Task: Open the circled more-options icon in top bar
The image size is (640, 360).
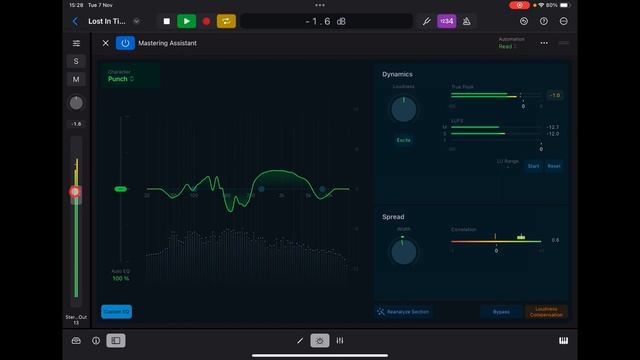Action: click(564, 21)
